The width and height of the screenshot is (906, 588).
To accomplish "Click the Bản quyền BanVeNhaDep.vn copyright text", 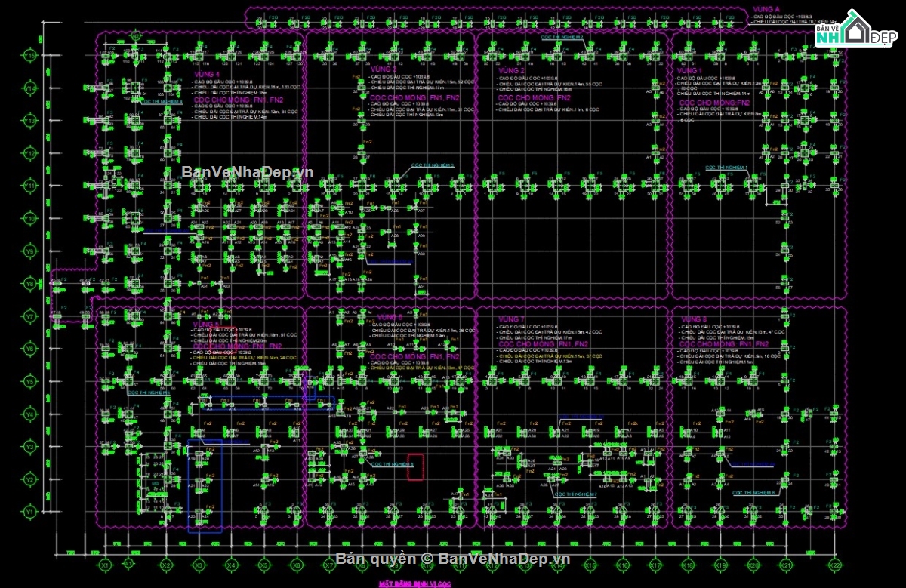I will tap(452, 559).
